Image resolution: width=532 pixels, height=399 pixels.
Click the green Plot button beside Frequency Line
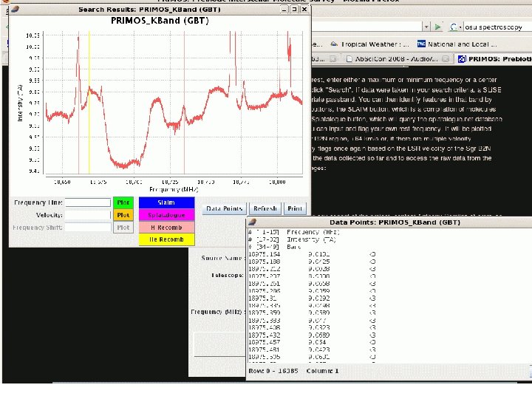123,202
